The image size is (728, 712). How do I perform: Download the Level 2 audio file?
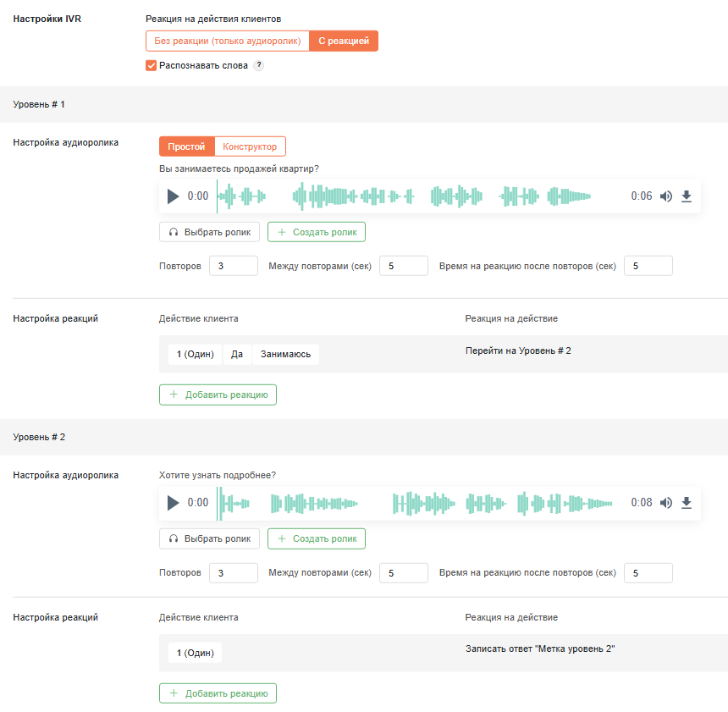[687, 503]
